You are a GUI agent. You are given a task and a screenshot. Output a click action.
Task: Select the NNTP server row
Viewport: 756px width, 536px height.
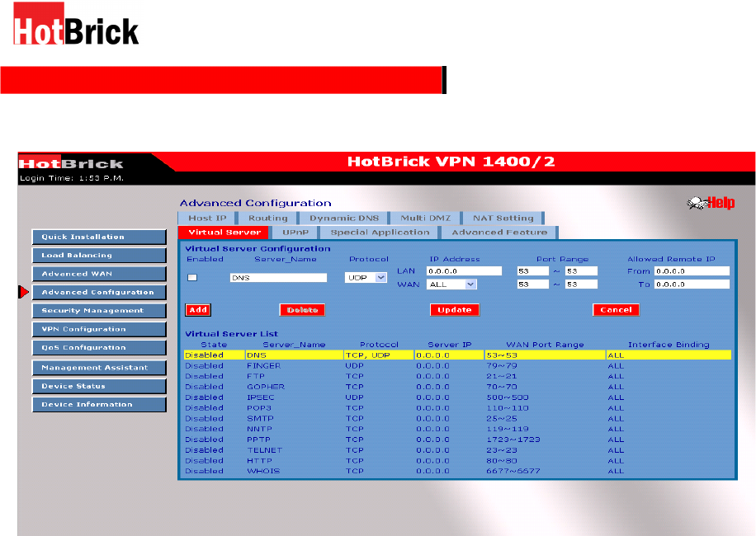pos(457,429)
